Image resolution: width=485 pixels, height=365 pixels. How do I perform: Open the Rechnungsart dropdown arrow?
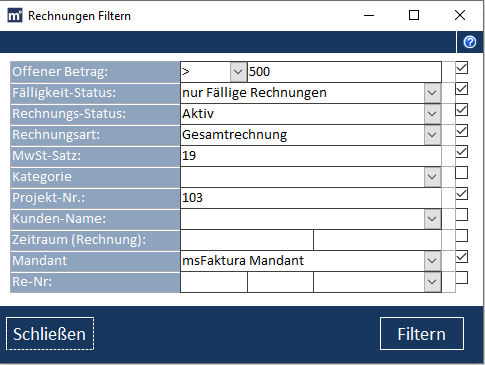pyautogui.click(x=432, y=135)
